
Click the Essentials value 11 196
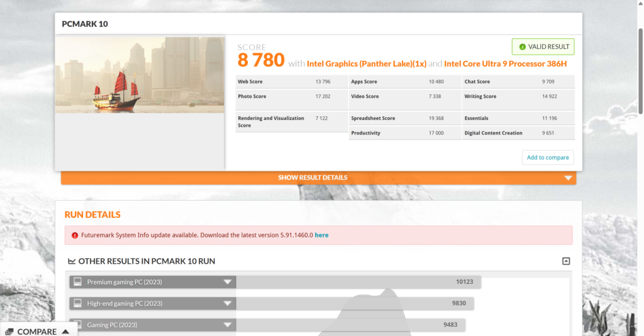pyautogui.click(x=550, y=118)
